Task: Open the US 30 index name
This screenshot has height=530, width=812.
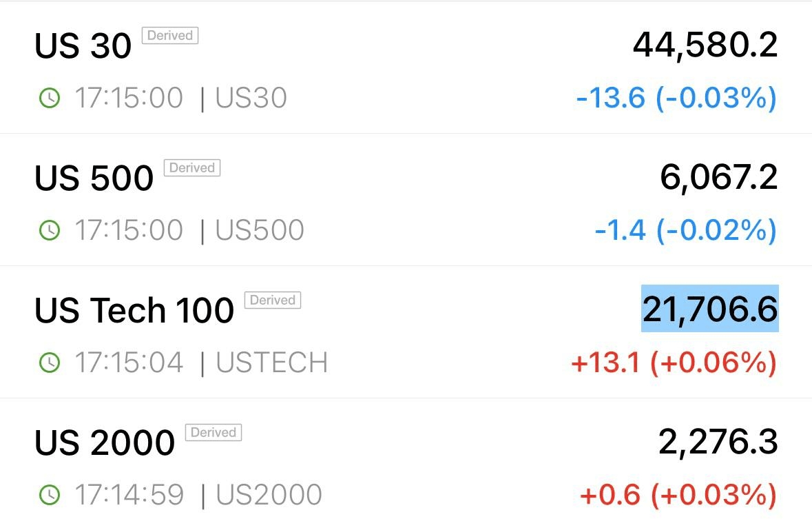Action: coord(83,45)
